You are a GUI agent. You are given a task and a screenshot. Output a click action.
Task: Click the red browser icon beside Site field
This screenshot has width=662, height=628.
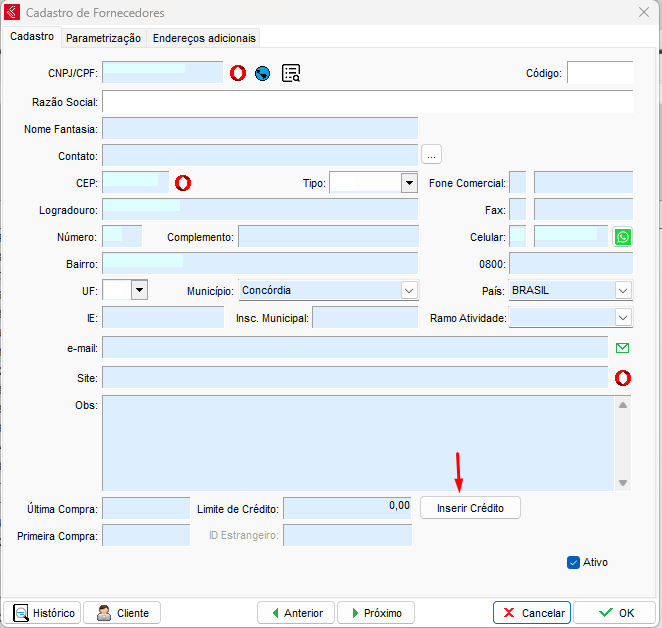pyautogui.click(x=623, y=377)
